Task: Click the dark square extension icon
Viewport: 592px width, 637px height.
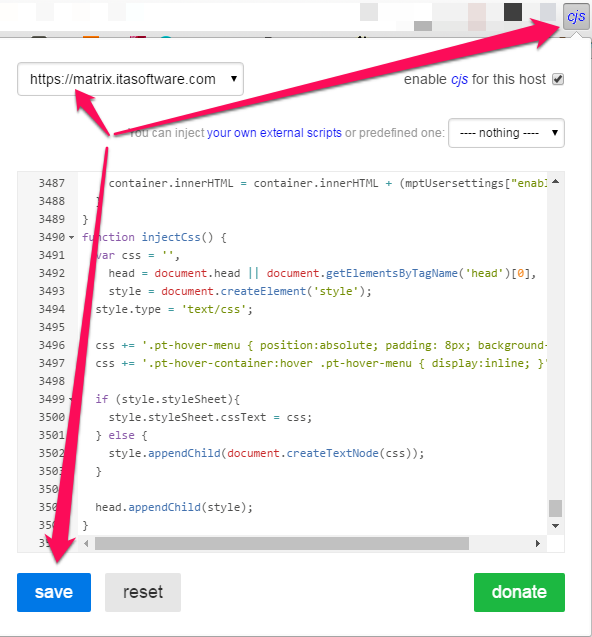Action: (x=513, y=12)
